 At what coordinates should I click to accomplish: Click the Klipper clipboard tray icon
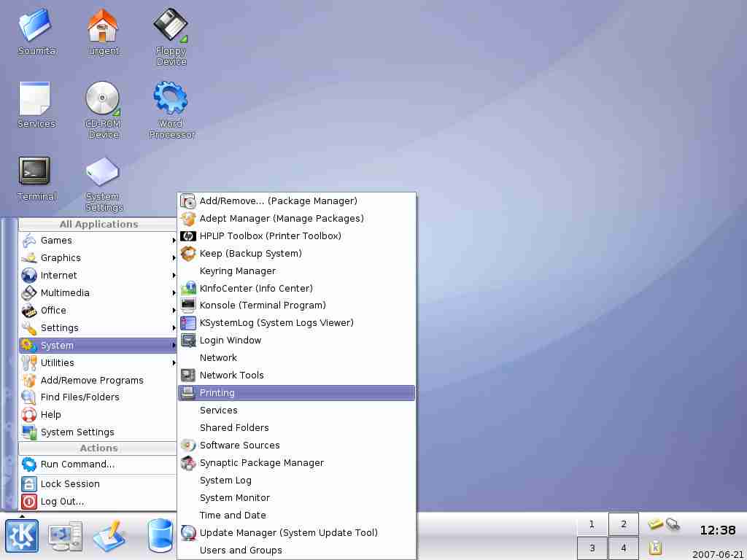(x=656, y=548)
